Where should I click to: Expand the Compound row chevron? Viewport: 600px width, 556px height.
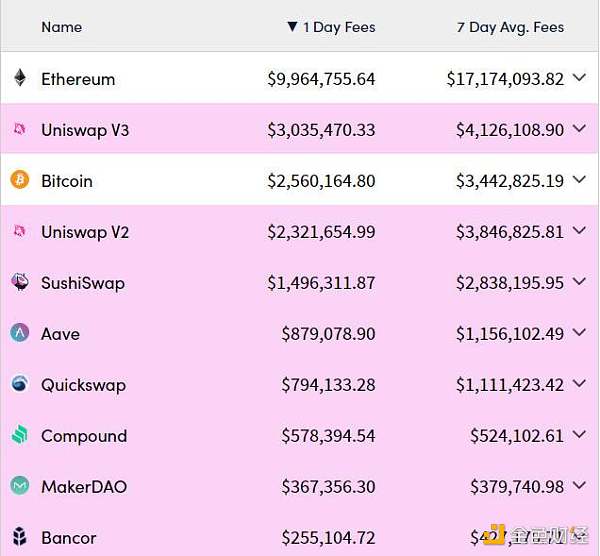point(580,434)
